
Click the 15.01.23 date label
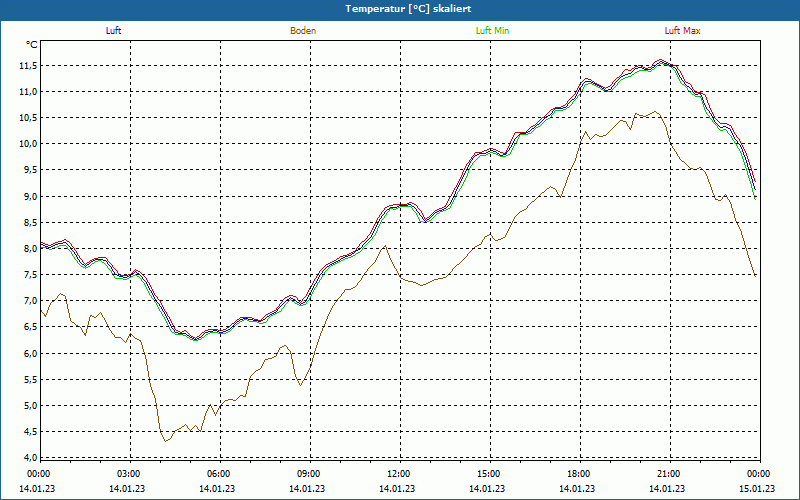[757, 489]
